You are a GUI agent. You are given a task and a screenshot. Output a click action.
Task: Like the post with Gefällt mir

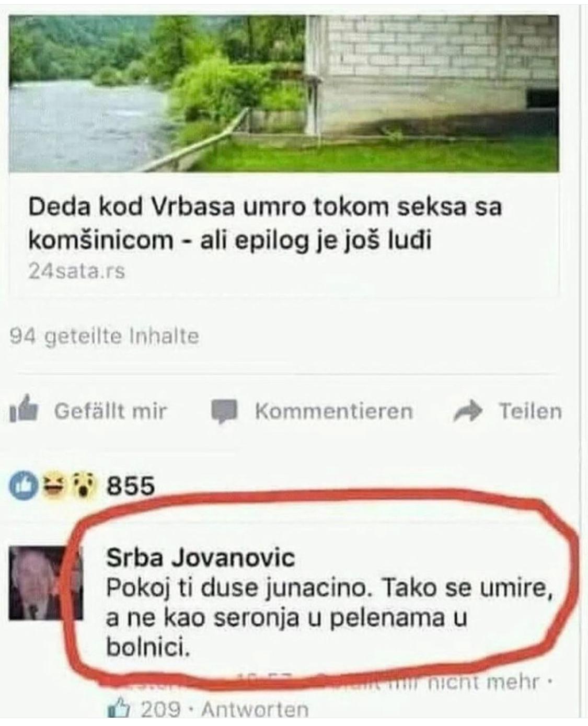[110, 411]
